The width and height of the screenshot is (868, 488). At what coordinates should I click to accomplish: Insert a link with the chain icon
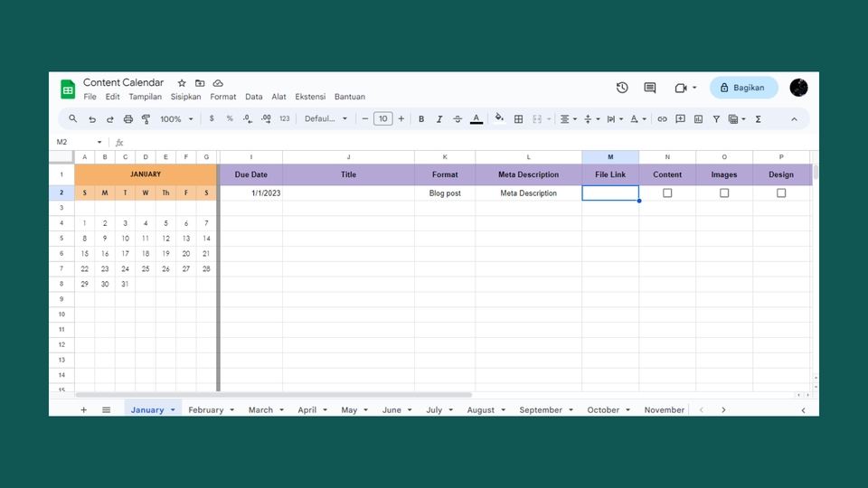pos(662,119)
